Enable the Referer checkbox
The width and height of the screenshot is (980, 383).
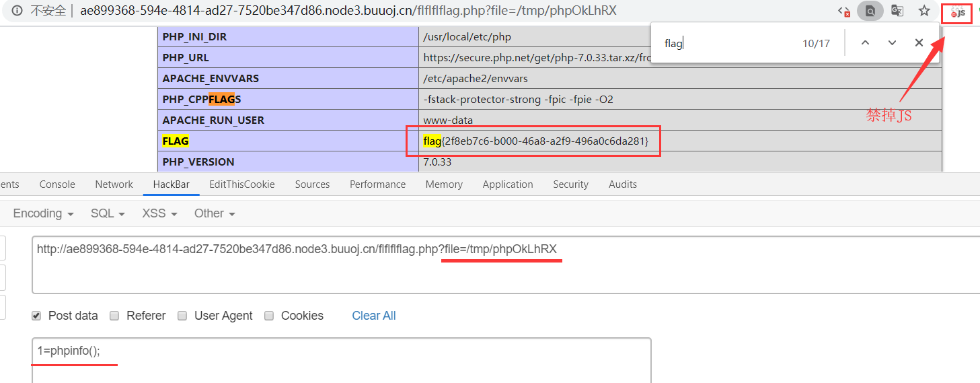(114, 316)
